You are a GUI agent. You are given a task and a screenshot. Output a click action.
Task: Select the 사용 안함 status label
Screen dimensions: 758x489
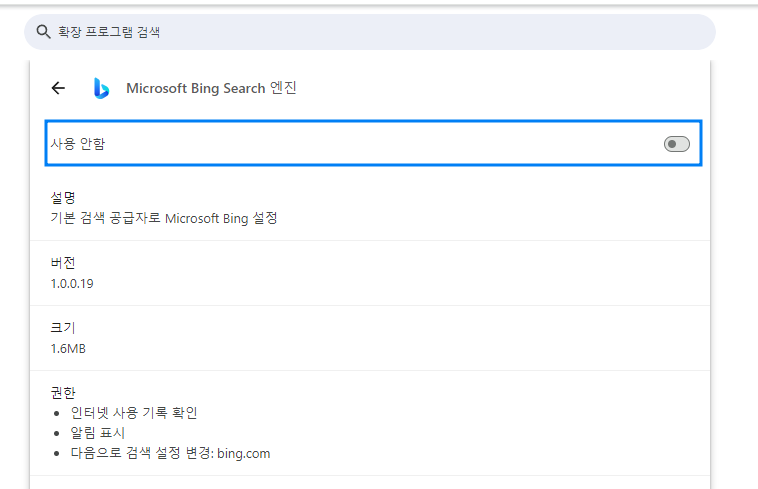[x=78, y=144]
